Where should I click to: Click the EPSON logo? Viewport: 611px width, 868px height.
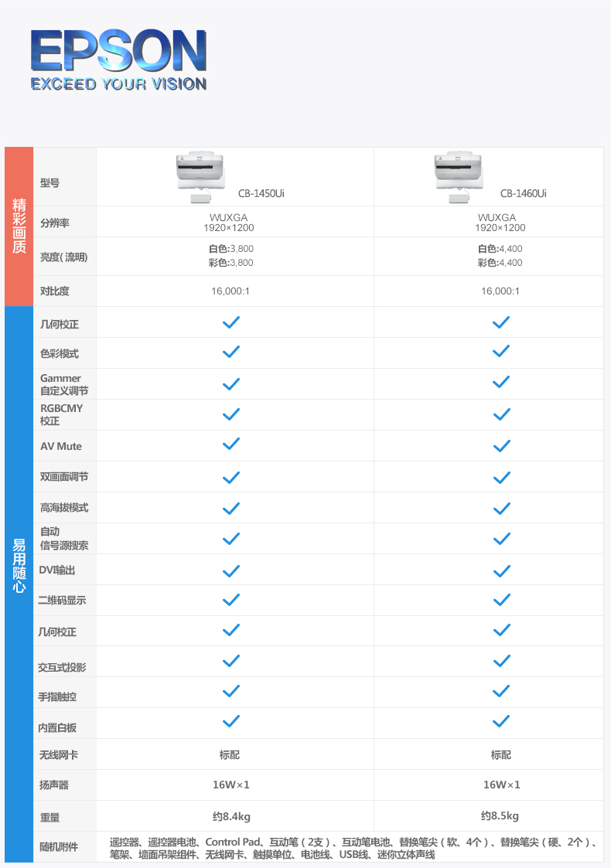pos(118,60)
